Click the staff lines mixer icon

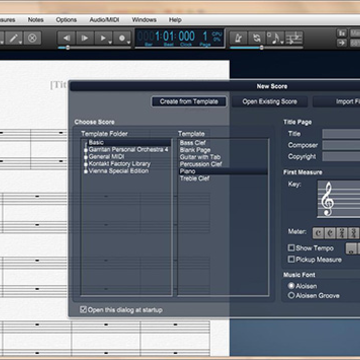tap(294, 38)
